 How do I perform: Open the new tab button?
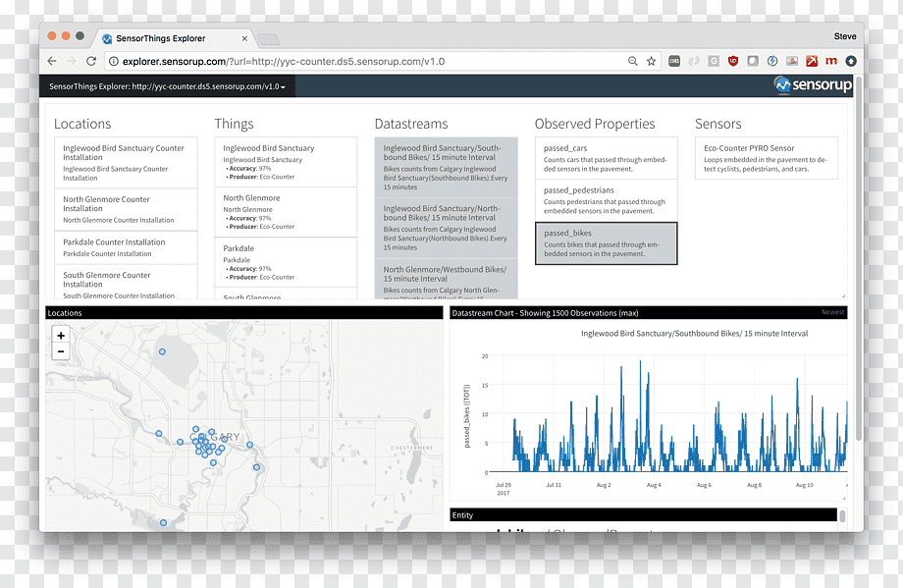tap(268, 39)
